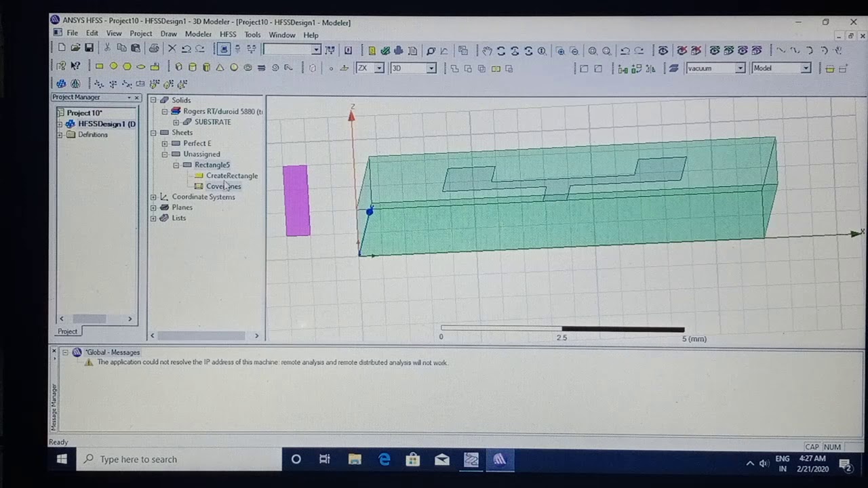Select the Draw ellipse tool

click(140, 67)
